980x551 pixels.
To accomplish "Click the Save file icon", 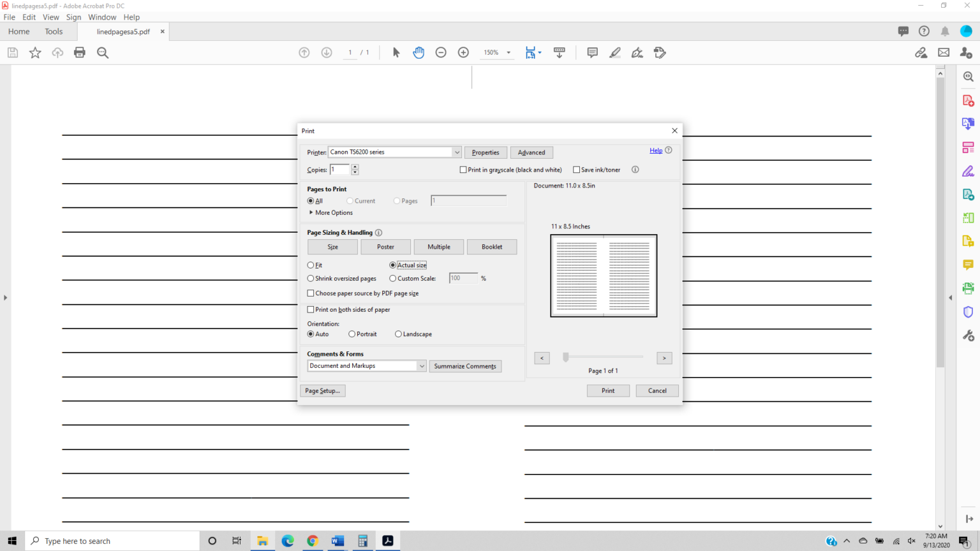I will tap(12, 52).
